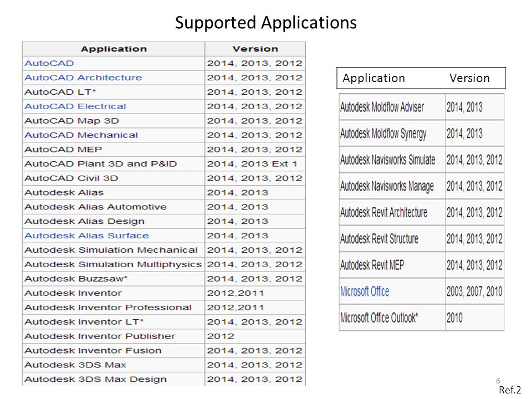
Task: Open the Microsoft Office link
Action: 365,291
